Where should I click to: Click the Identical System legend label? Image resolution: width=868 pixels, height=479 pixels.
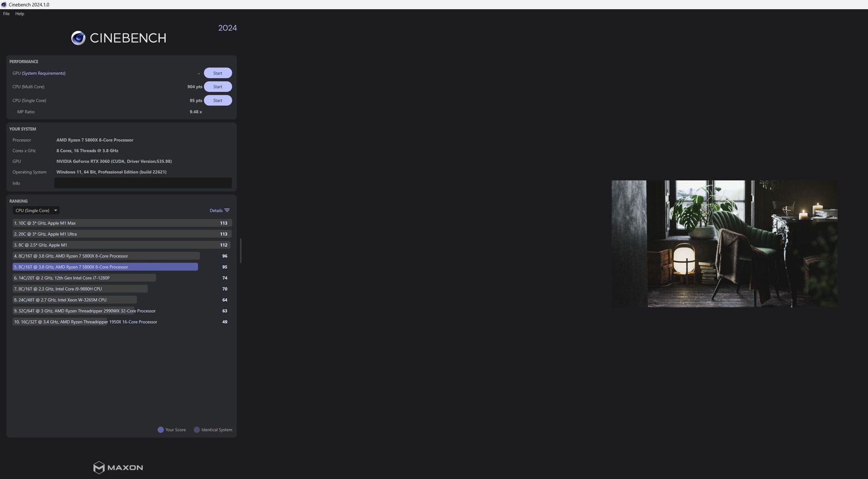click(x=217, y=430)
